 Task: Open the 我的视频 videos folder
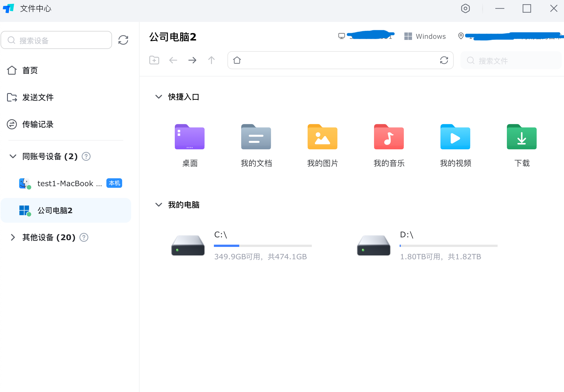(455, 137)
